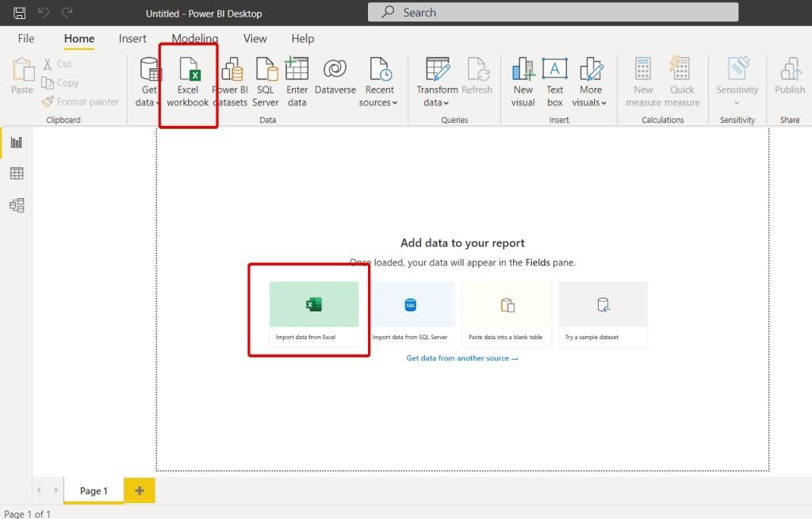
Task: Open the Help ribbon tab
Action: [302, 39]
